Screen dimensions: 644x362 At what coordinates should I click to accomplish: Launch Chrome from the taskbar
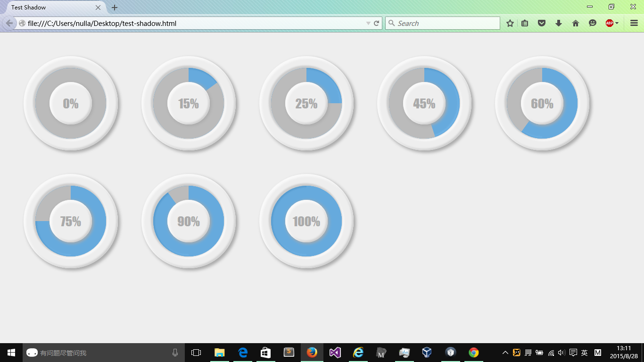click(474, 353)
